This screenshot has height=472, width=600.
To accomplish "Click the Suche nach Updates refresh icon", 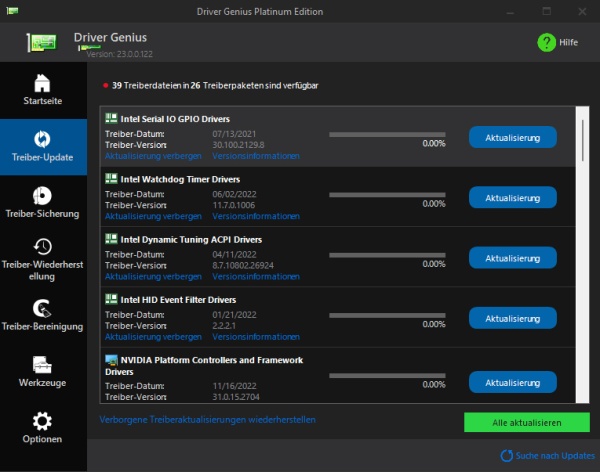I will tap(507, 456).
